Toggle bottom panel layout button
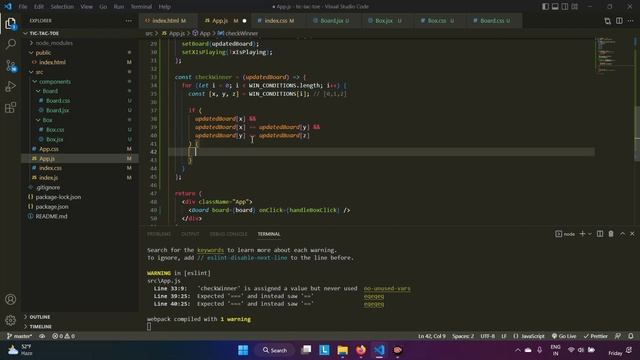Screen dimensions: 640x360 555,7
